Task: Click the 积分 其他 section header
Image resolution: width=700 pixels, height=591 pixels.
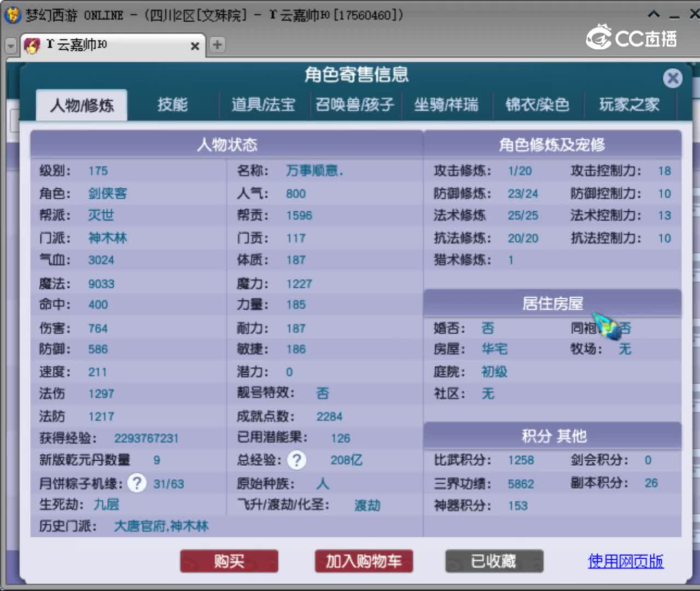Action: 552,436
